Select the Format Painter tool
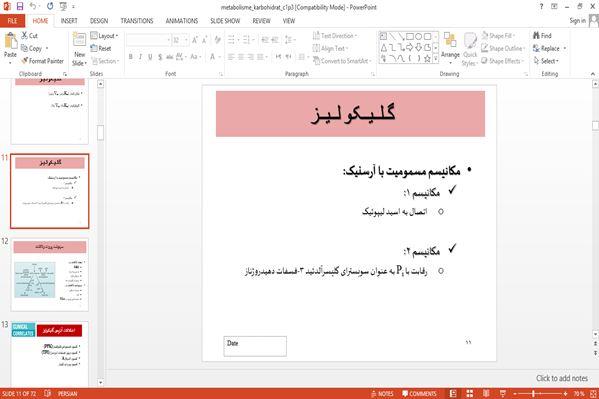Screen dimensions: 599x399 point(42,61)
